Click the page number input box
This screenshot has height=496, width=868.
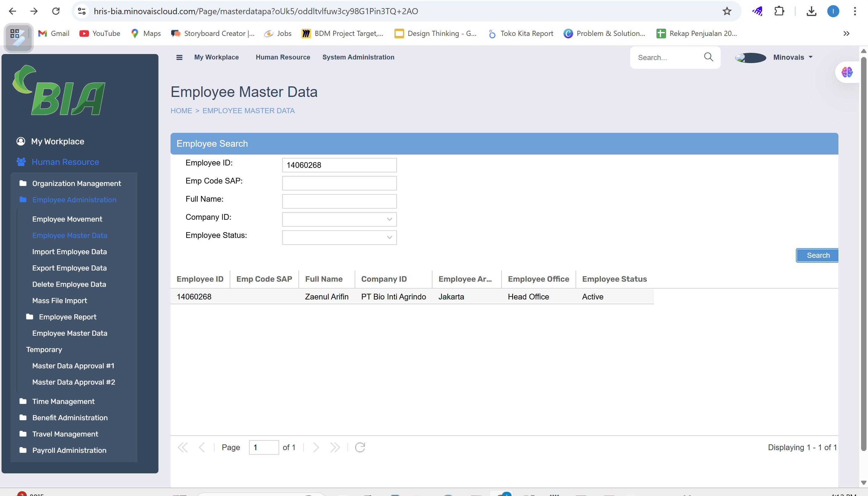264,447
